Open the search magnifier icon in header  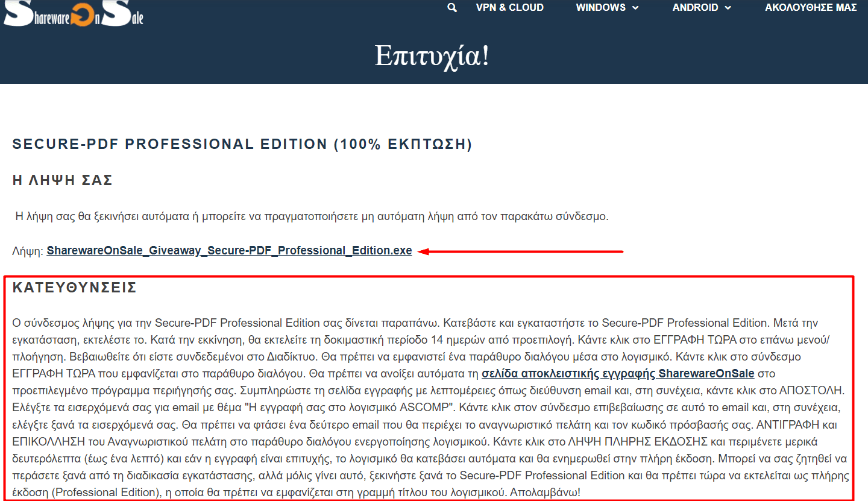452,8
